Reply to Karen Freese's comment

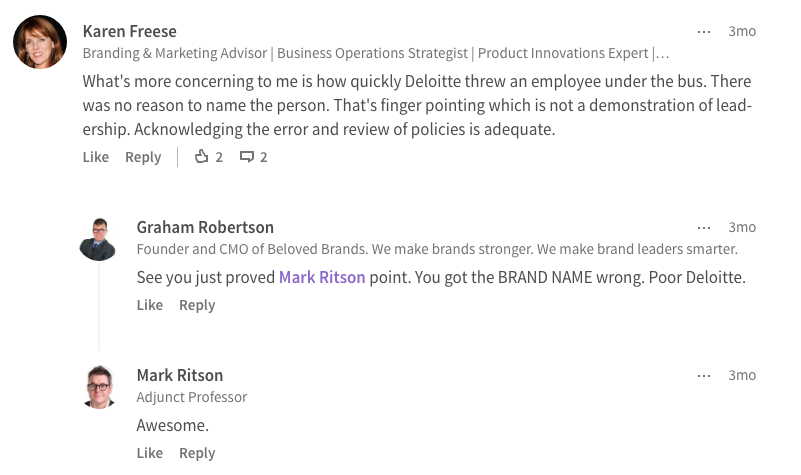click(x=143, y=157)
